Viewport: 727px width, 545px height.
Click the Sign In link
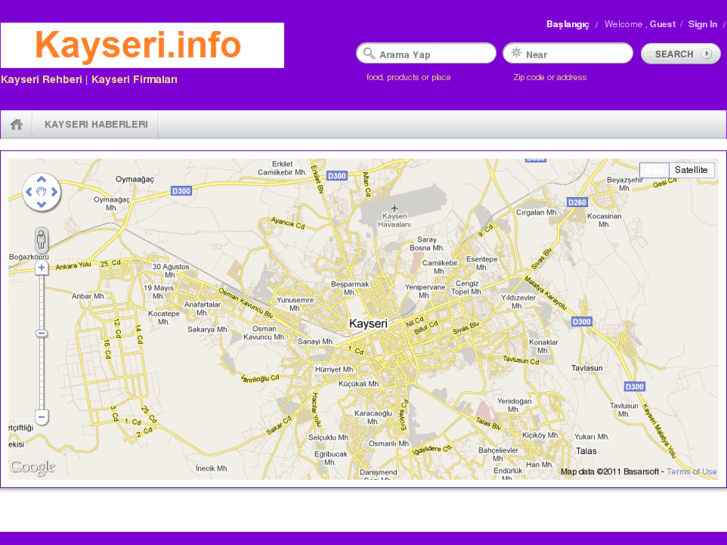click(702, 24)
